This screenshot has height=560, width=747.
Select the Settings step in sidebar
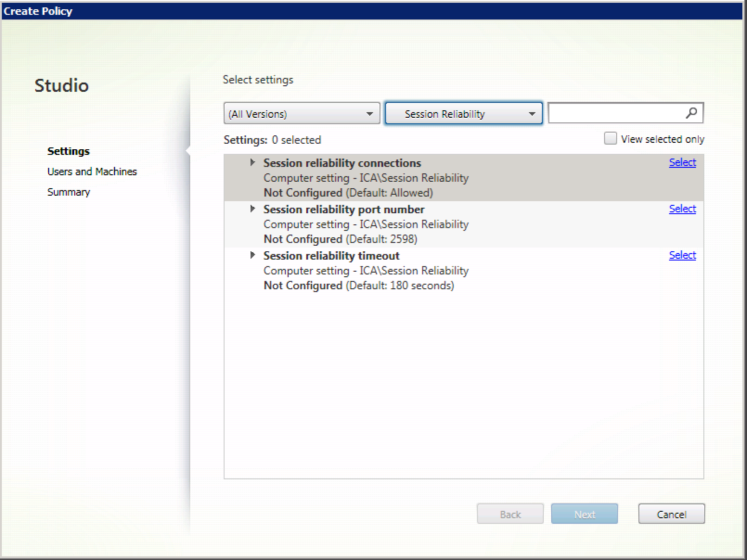pyautogui.click(x=68, y=151)
